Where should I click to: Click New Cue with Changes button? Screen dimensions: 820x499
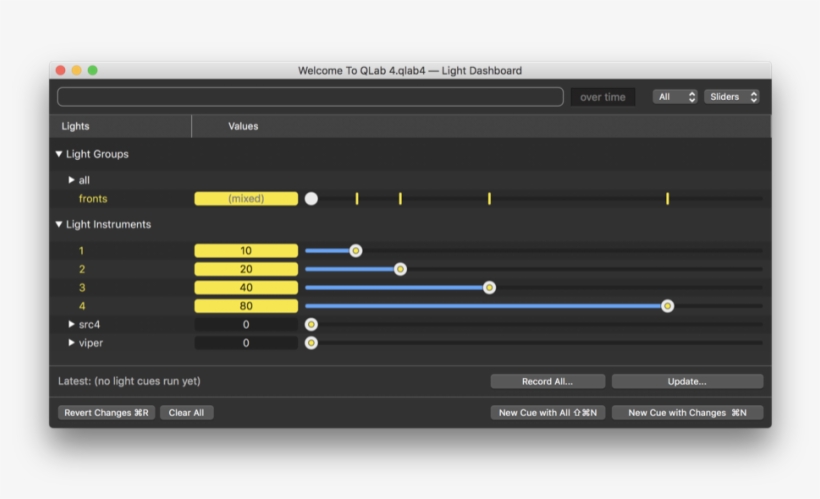[x=687, y=413]
